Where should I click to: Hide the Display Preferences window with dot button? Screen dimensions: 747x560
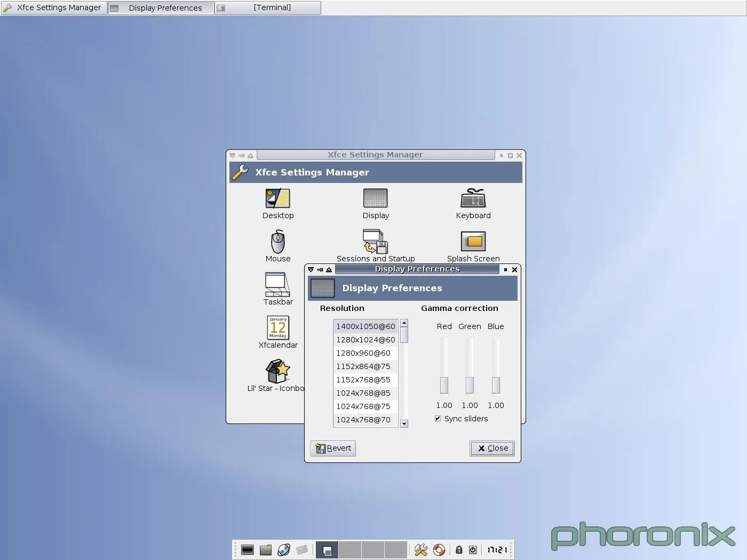point(505,270)
